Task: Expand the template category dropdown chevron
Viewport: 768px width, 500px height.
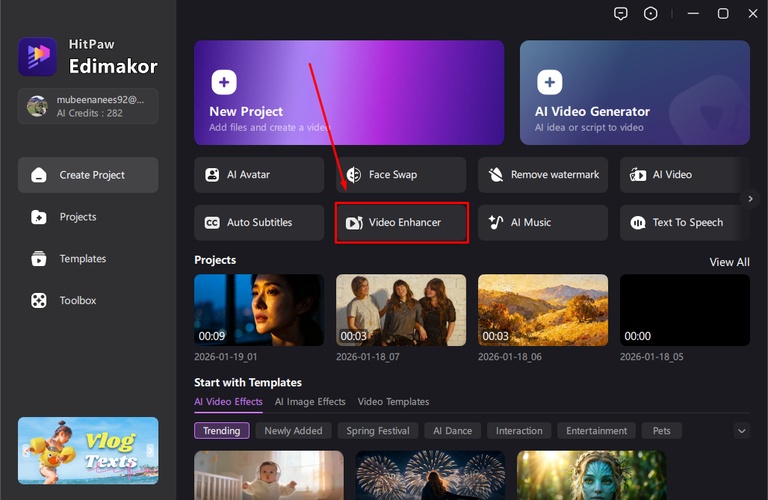Action: [x=742, y=431]
